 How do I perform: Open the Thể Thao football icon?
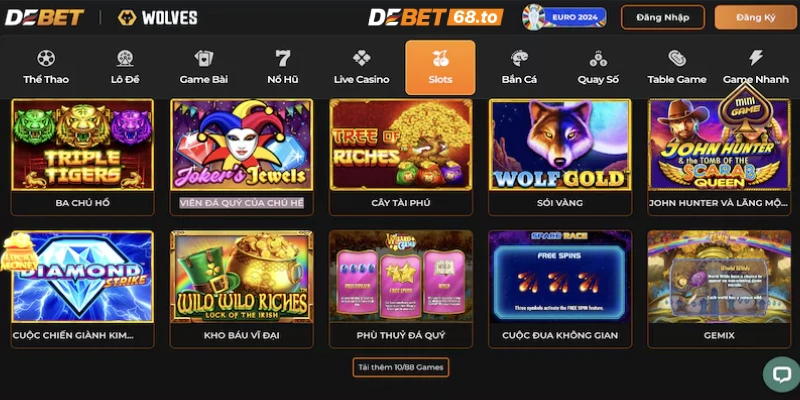(x=46, y=58)
